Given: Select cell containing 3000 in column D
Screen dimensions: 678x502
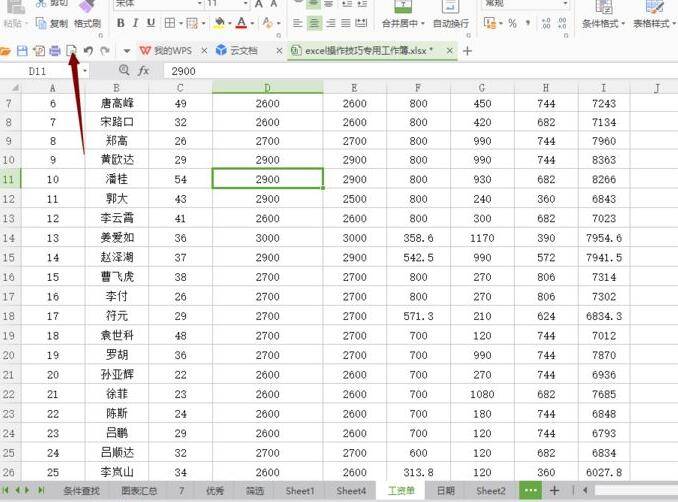Looking at the screenshot, I should click(267, 237).
